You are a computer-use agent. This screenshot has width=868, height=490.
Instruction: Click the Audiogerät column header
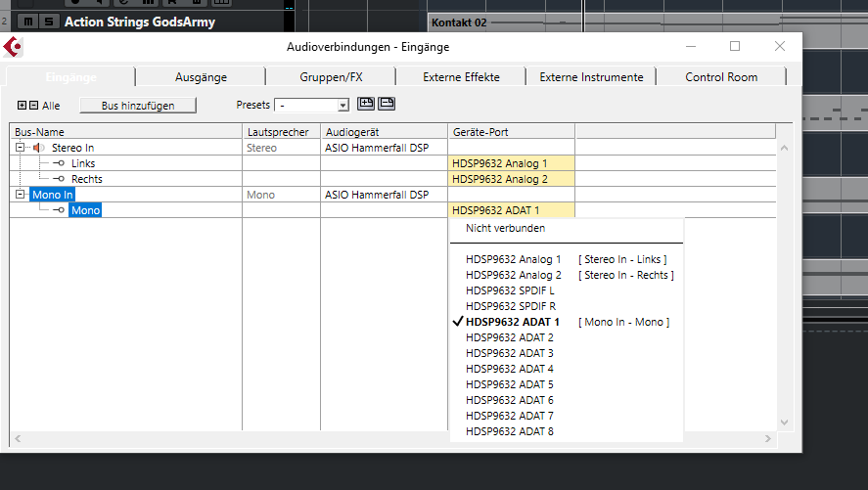385,132
